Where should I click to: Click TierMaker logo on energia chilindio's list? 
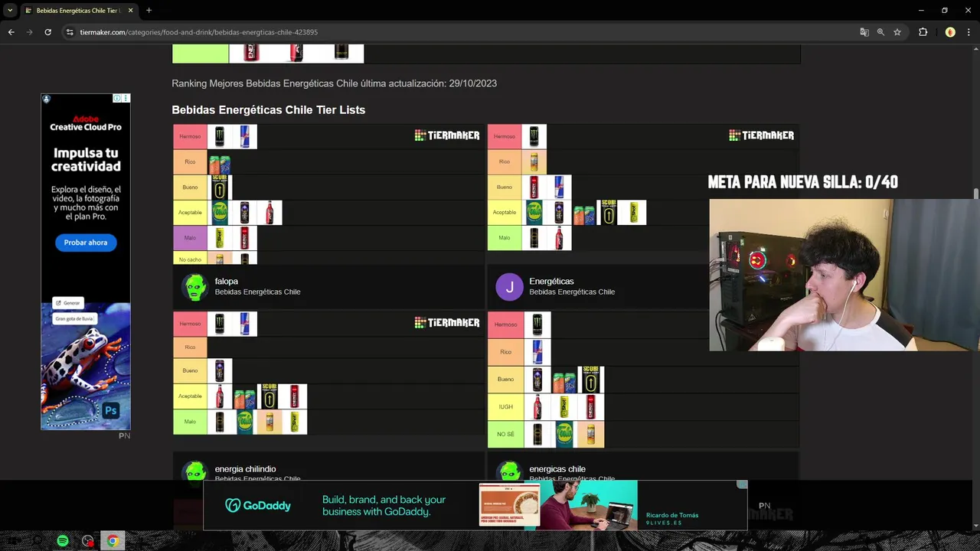point(447,323)
